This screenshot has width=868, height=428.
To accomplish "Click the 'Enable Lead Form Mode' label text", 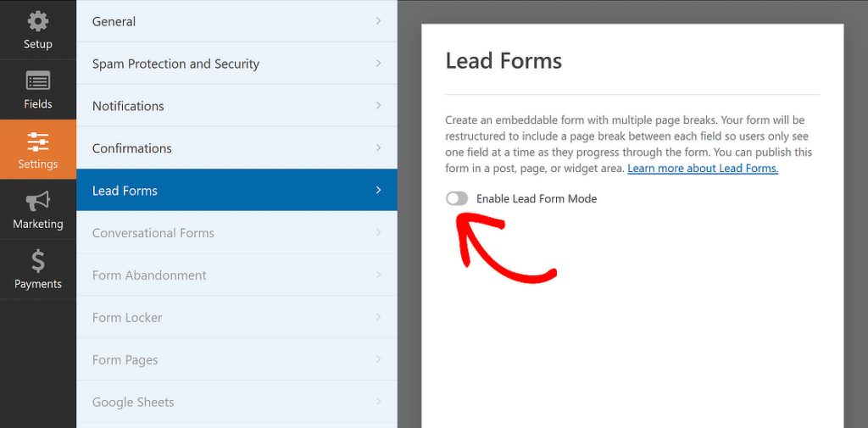I will (536, 198).
